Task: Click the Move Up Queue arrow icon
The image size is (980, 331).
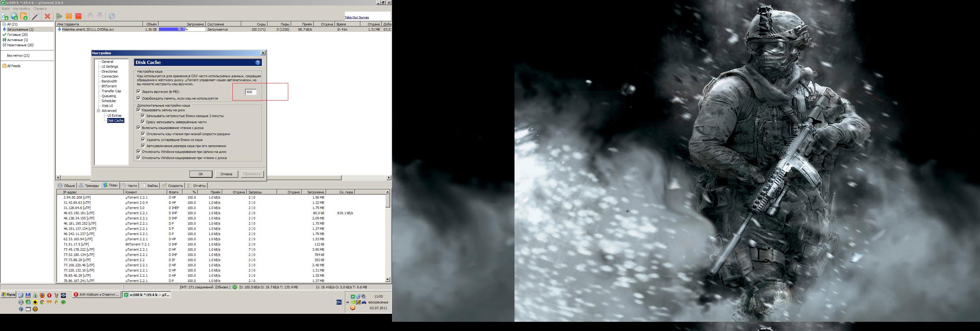Action: click(91, 16)
